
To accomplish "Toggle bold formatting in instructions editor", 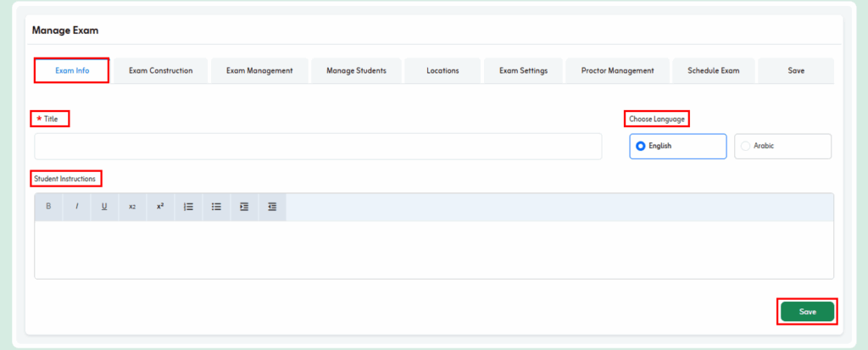I will pos(48,207).
